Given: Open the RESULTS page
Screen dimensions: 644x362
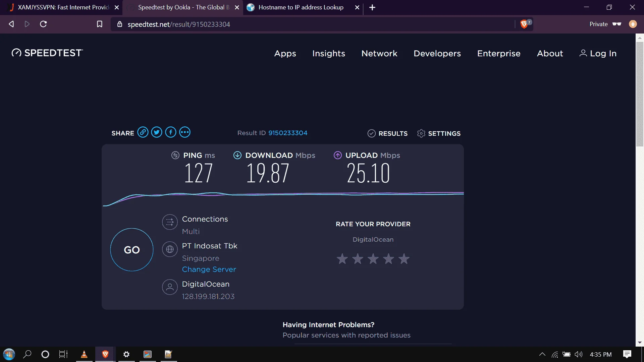Looking at the screenshot, I should tap(387, 133).
